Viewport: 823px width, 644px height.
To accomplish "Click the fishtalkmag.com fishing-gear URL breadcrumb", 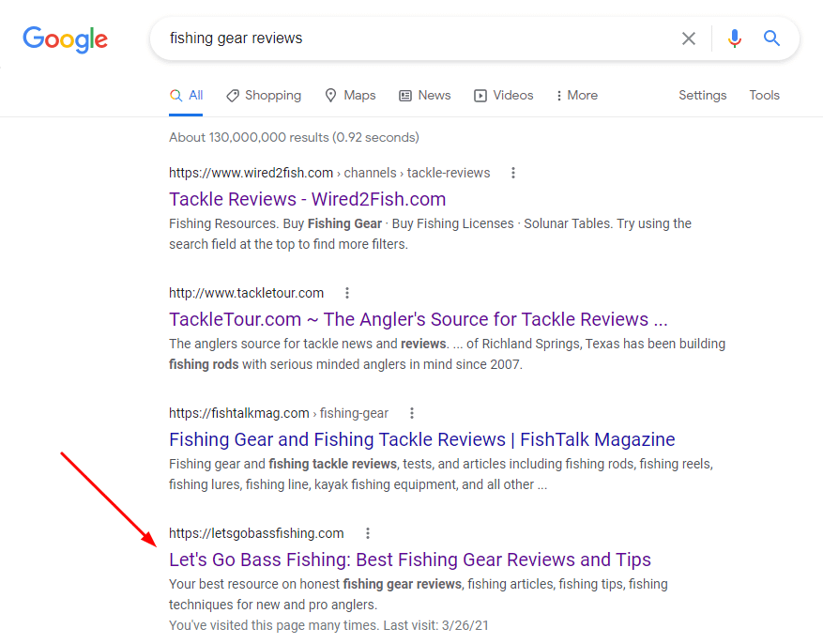I will 279,413.
